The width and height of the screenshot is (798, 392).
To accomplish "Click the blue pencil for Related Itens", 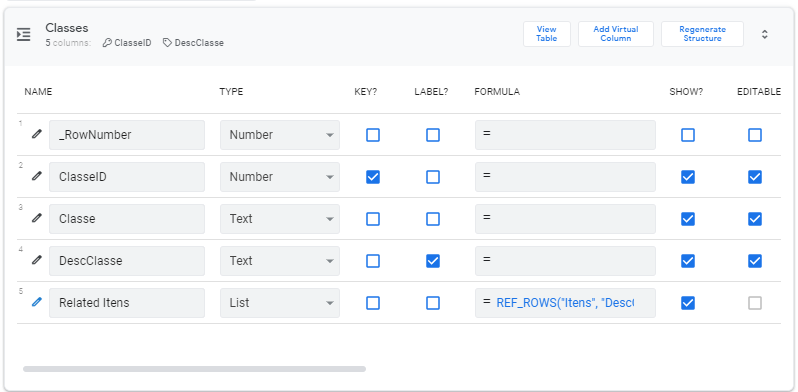I will pos(37,302).
